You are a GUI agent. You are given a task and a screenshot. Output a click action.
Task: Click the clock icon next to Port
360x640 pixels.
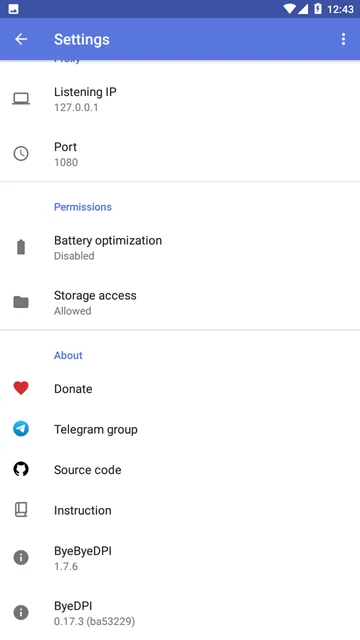click(21, 154)
